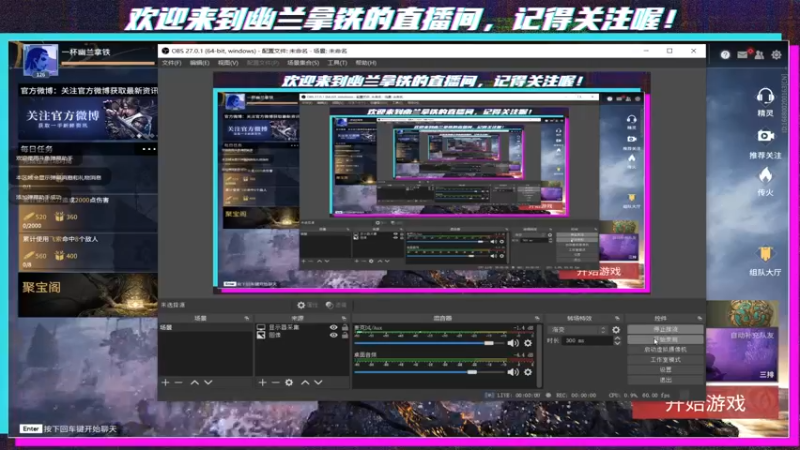
Task: Add a new source with the plus icon
Action: click(262, 382)
